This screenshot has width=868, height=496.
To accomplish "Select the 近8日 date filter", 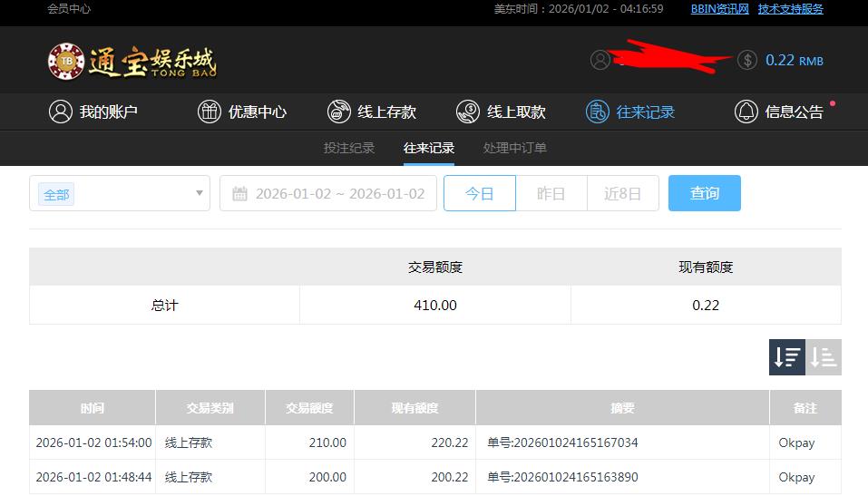I will [623, 193].
